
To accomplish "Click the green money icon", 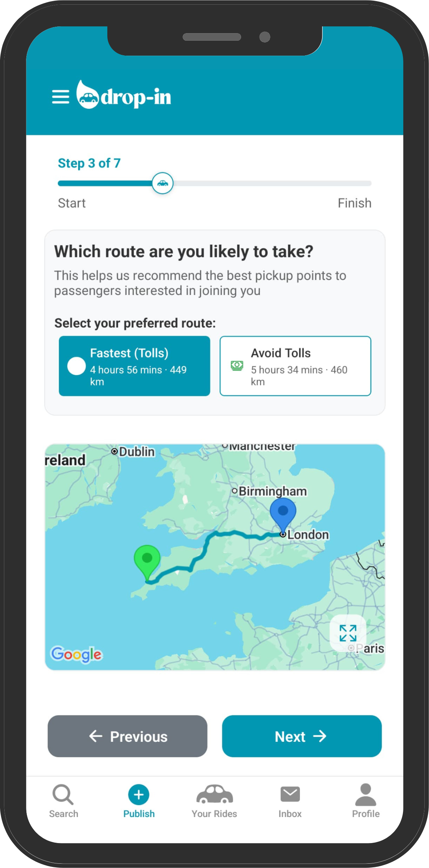I will (x=237, y=366).
